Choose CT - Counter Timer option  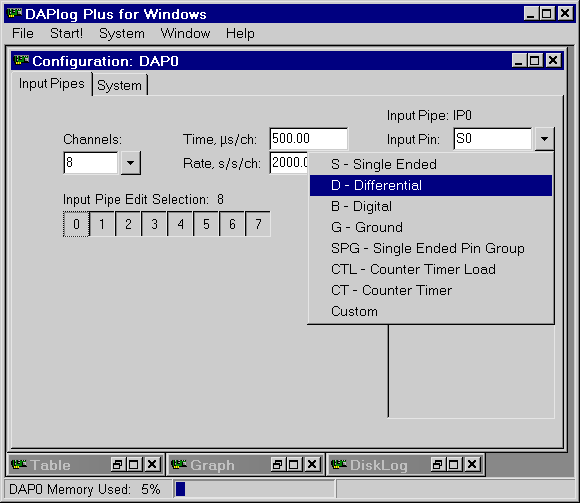[x=431, y=291]
